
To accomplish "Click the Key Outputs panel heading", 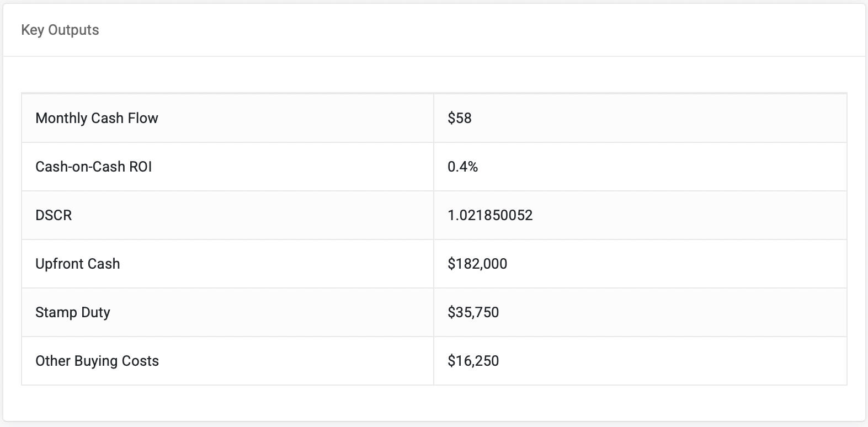I will click(60, 30).
